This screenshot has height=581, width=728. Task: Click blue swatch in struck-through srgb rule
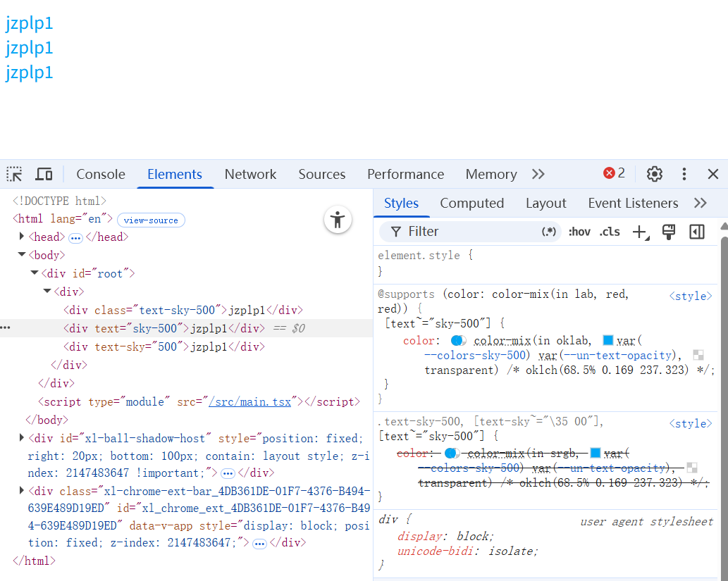click(x=595, y=452)
